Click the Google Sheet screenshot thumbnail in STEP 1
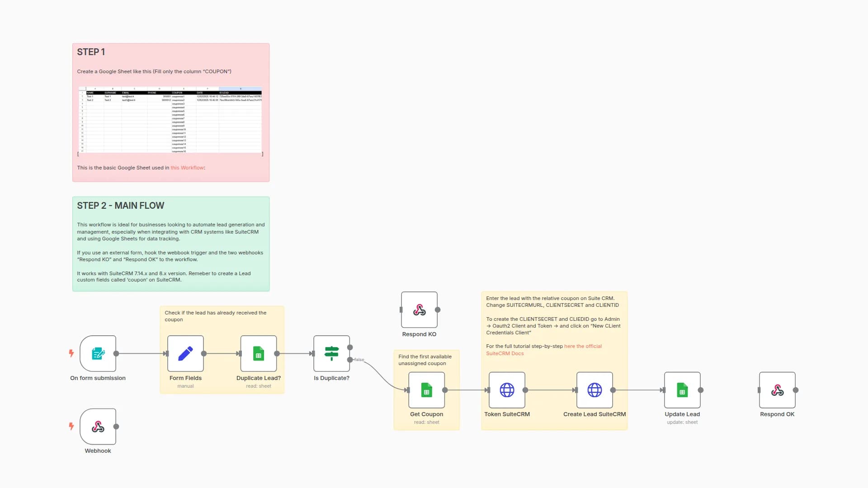 (170, 120)
